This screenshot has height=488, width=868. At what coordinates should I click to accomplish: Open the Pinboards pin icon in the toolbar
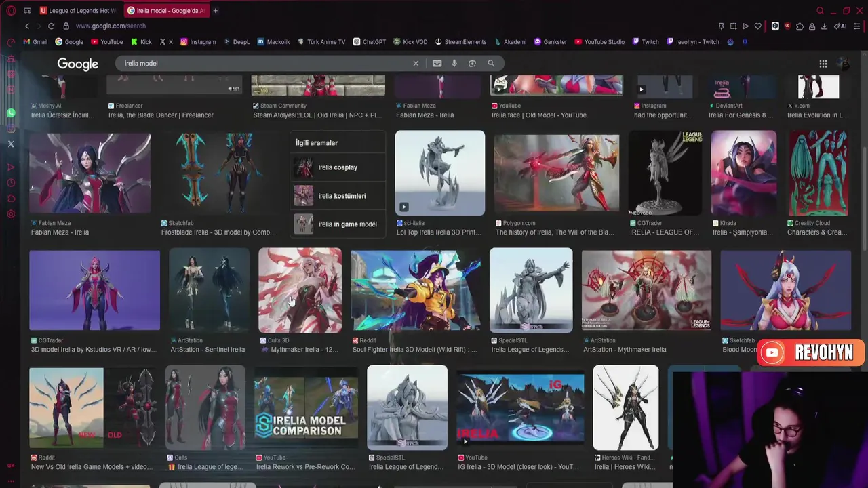721,26
